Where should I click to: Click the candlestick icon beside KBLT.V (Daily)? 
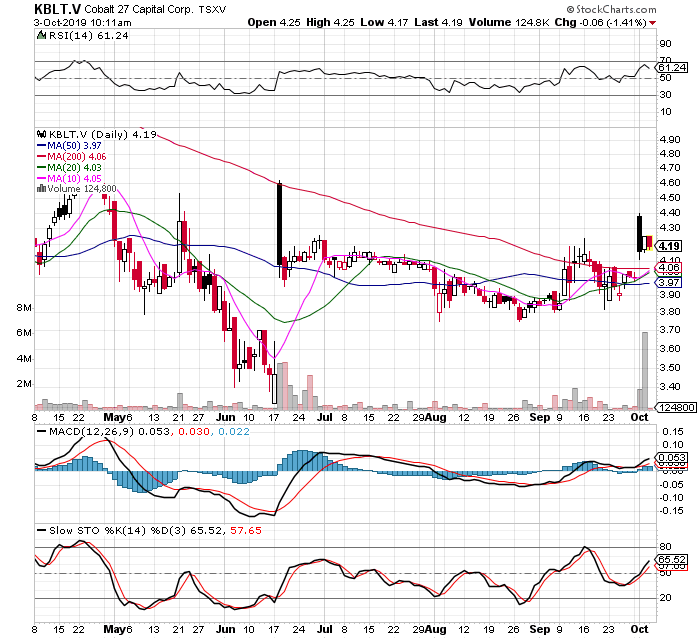pyautogui.click(x=40, y=133)
